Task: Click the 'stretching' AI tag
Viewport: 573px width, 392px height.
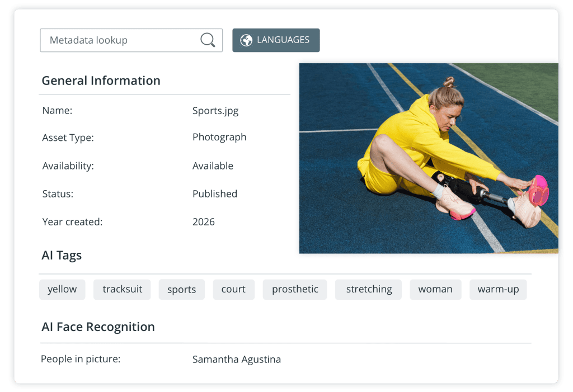Action: [368, 289]
